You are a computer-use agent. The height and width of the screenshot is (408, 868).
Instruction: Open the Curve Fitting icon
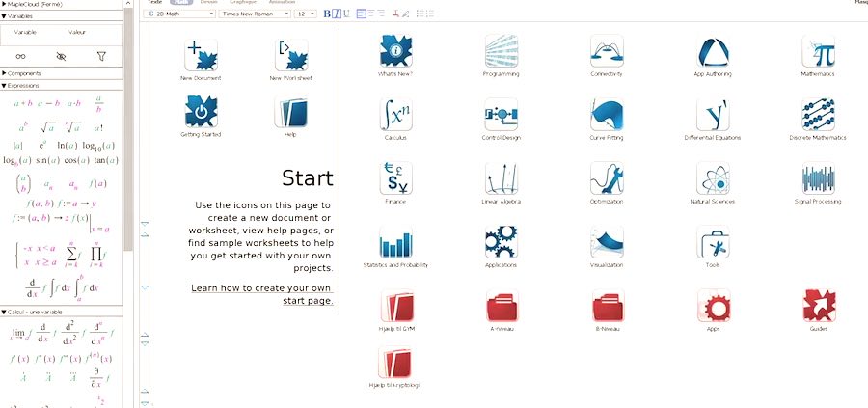coord(607,115)
